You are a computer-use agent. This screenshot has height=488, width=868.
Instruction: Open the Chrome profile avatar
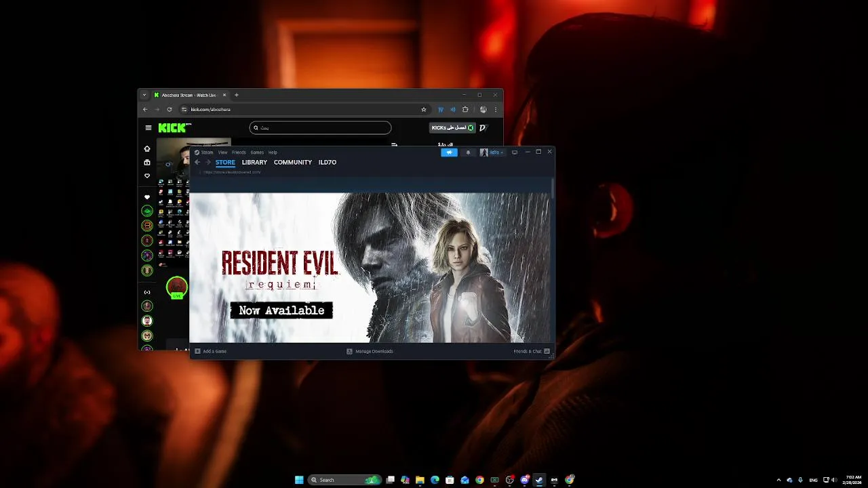483,109
